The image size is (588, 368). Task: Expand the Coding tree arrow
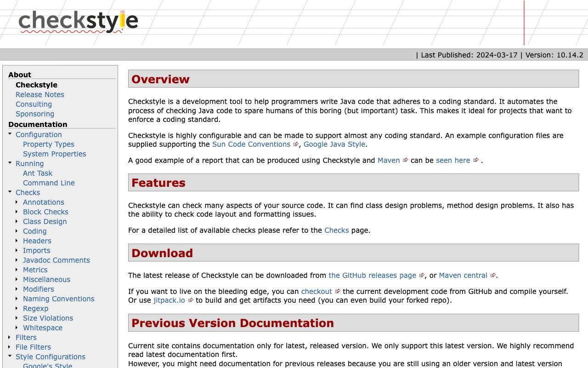pyautogui.click(x=17, y=231)
